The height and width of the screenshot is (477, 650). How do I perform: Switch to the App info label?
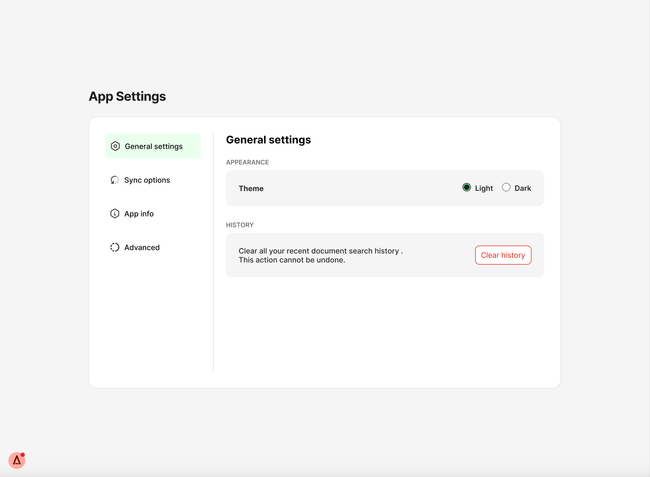(x=139, y=214)
